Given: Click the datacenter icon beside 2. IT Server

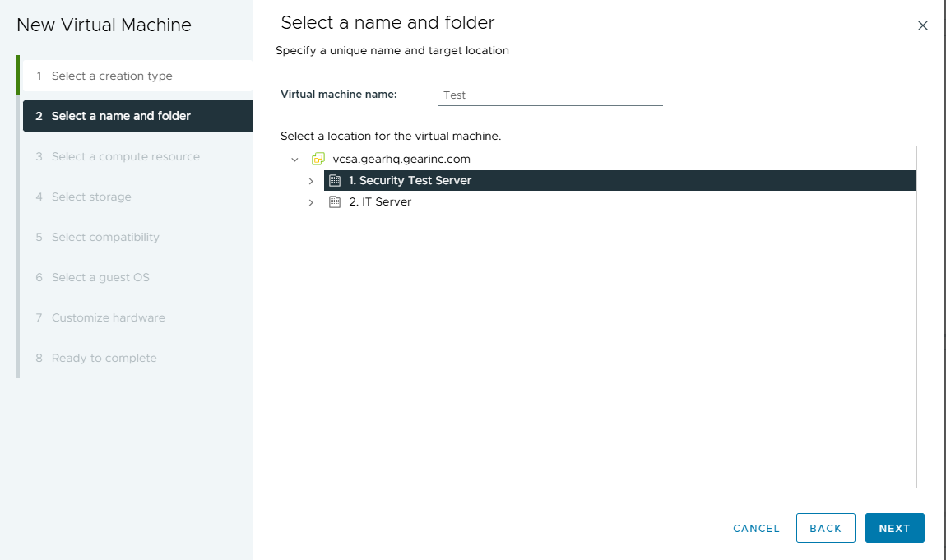Looking at the screenshot, I should pyautogui.click(x=335, y=201).
